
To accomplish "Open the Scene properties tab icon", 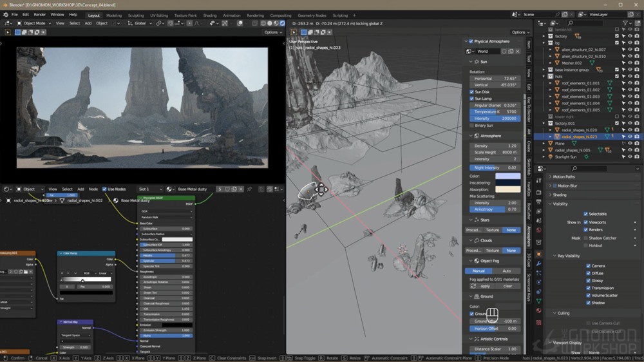I will [539, 221].
